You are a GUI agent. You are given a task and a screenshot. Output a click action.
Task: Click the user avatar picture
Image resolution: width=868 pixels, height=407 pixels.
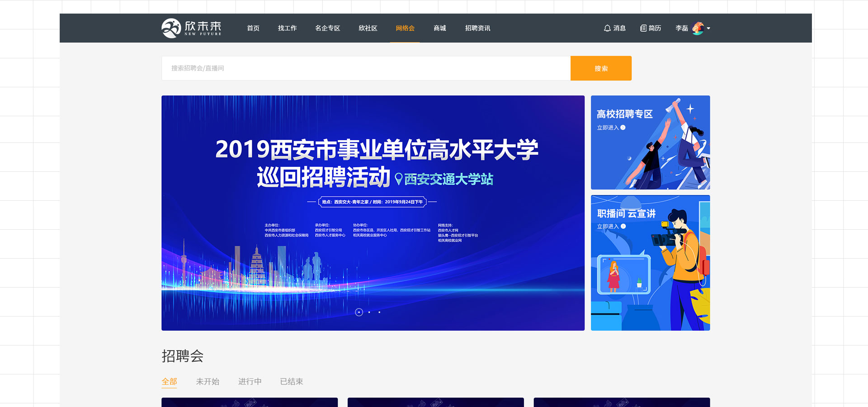coord(698,28)
